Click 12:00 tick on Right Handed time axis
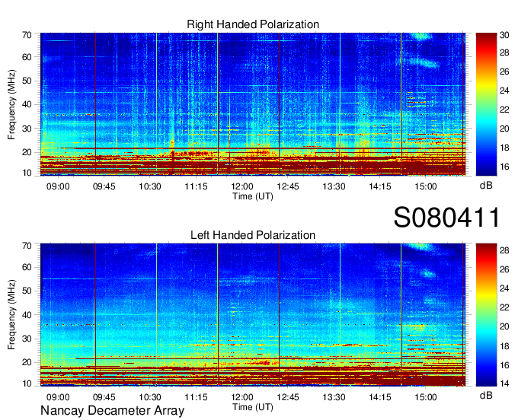 point(241,186)
